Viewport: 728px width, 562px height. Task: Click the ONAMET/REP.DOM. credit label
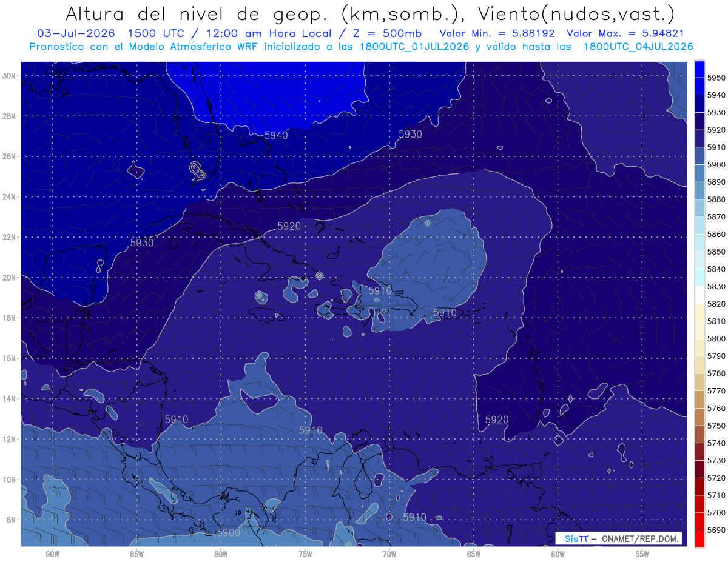[640, 538]
